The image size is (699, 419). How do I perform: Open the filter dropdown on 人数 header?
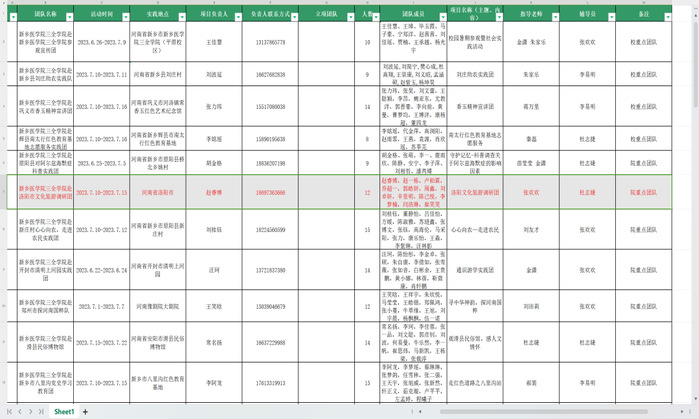(373, 17)
